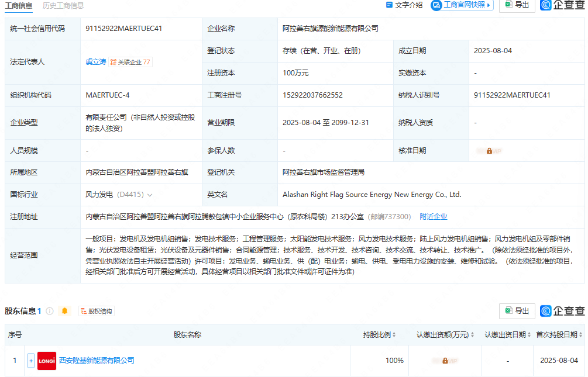This screenshot has width=588, height=377.
Task: Click the LONGi logo thumbnail in shareholder row
Action: pyautogui.click(x=46, y=361)
